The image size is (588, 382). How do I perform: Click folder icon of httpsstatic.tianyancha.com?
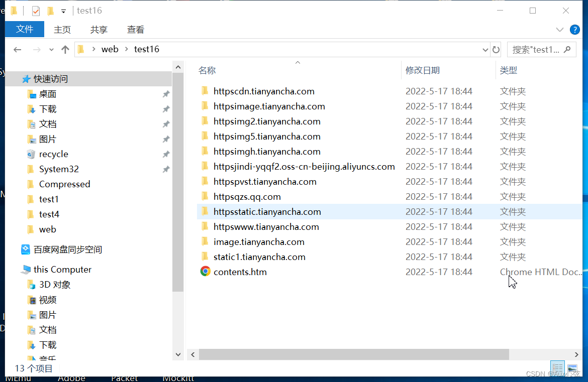[205, 211]
